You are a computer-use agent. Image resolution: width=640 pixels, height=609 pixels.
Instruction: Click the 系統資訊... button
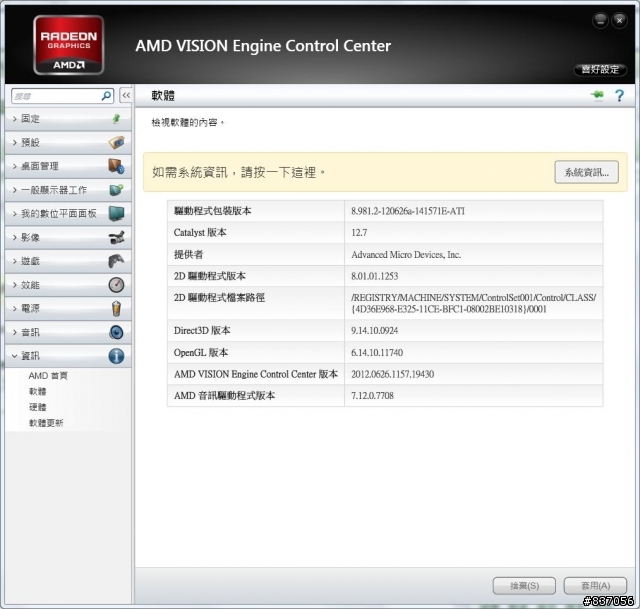(587, 172)
